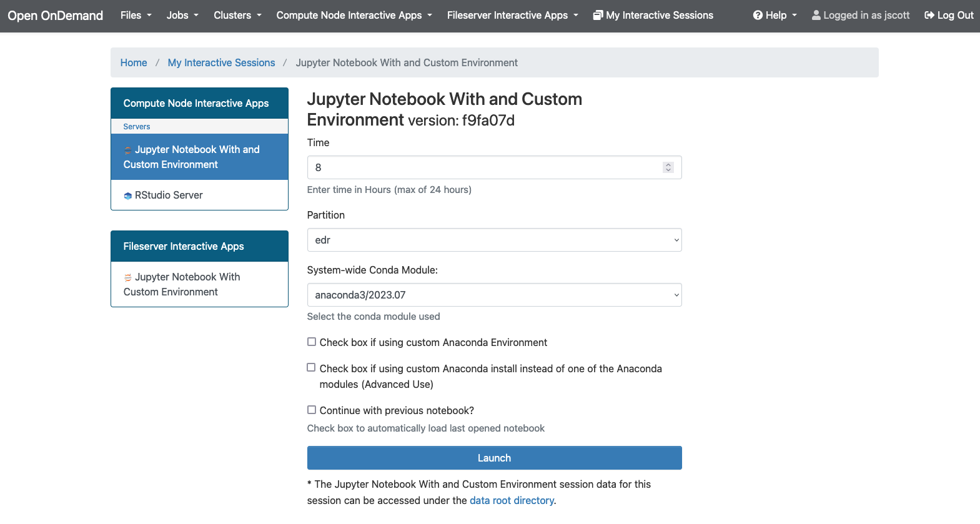Click the Servers category label

(x=137, y=126)
